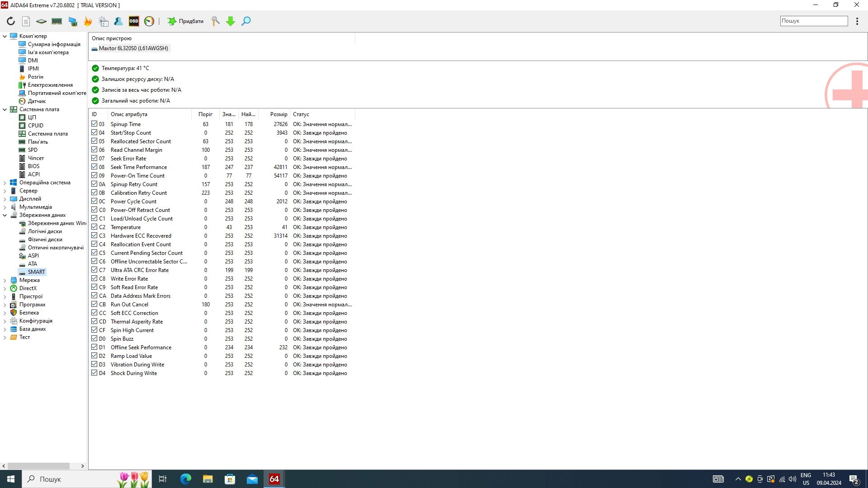This screenshot has height=488, width=868.
Task: Expand the Комп'ютер root tree node
Action: coord(5,36)
